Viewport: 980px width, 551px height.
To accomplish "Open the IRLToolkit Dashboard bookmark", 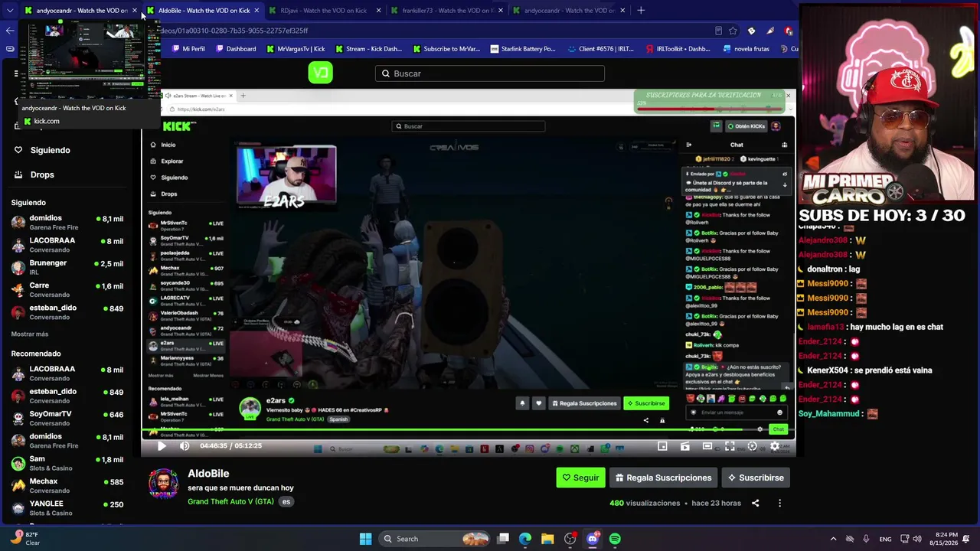I will pyautogui.click(x=678, y=49).
